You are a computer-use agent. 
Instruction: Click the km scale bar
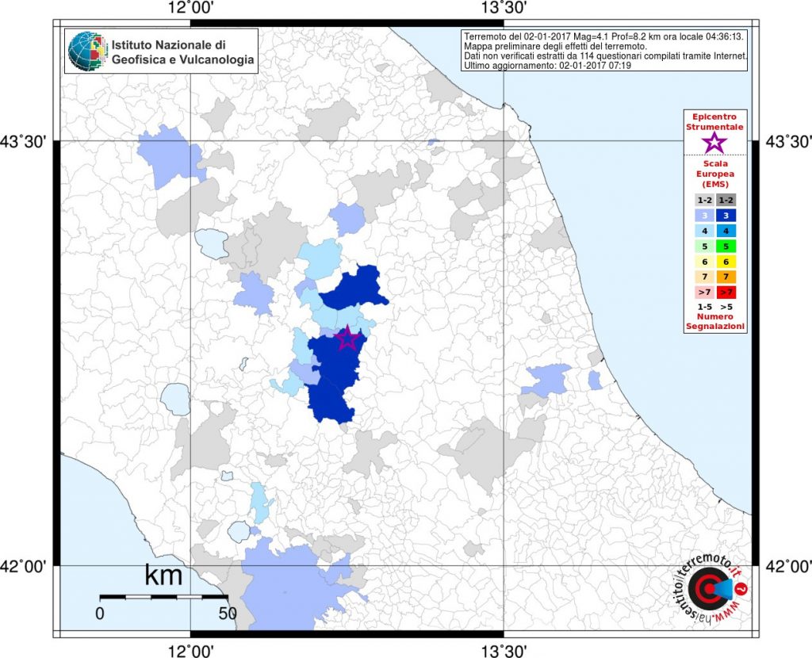[x=163, y=595]
